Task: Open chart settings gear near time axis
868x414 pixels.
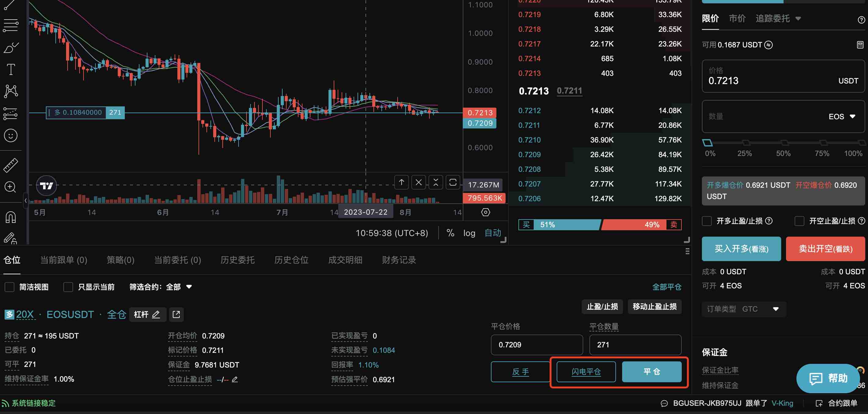Action: coord(486,212)
